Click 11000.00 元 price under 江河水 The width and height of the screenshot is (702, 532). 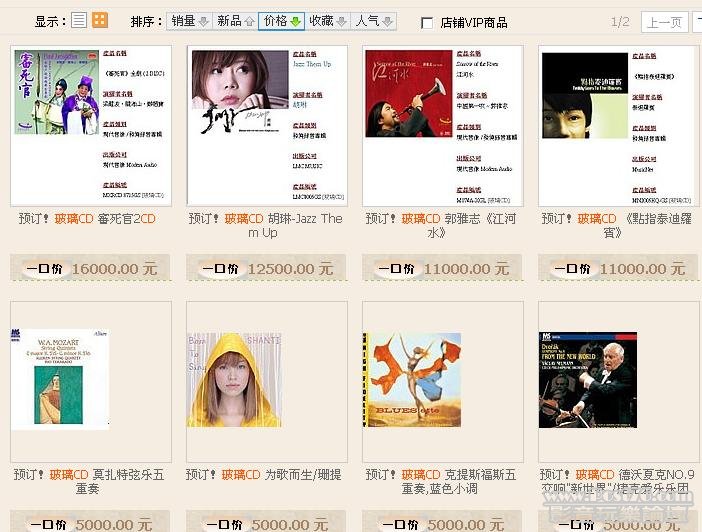pos(467,269)
